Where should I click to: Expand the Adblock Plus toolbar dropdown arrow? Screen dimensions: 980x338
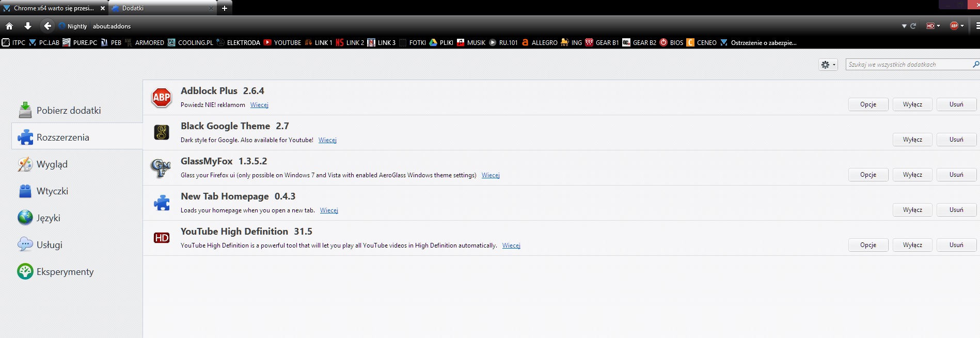(962, 26)
